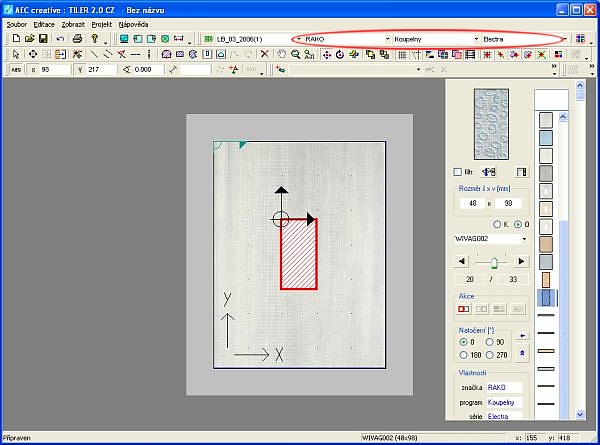Open the Soubor menu
This screenshot has width=600, height=445.
click(x=16, y=24)
